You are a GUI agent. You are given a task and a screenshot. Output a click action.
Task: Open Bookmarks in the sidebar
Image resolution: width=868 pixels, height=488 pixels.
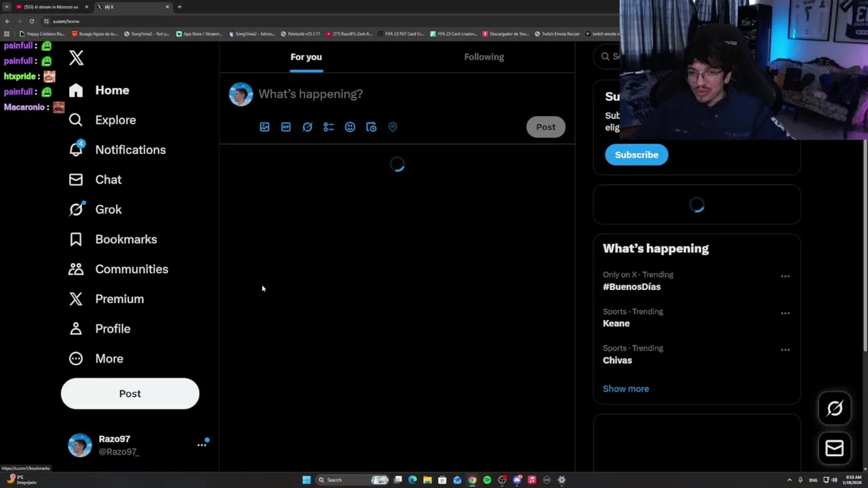tap(113, 239)
